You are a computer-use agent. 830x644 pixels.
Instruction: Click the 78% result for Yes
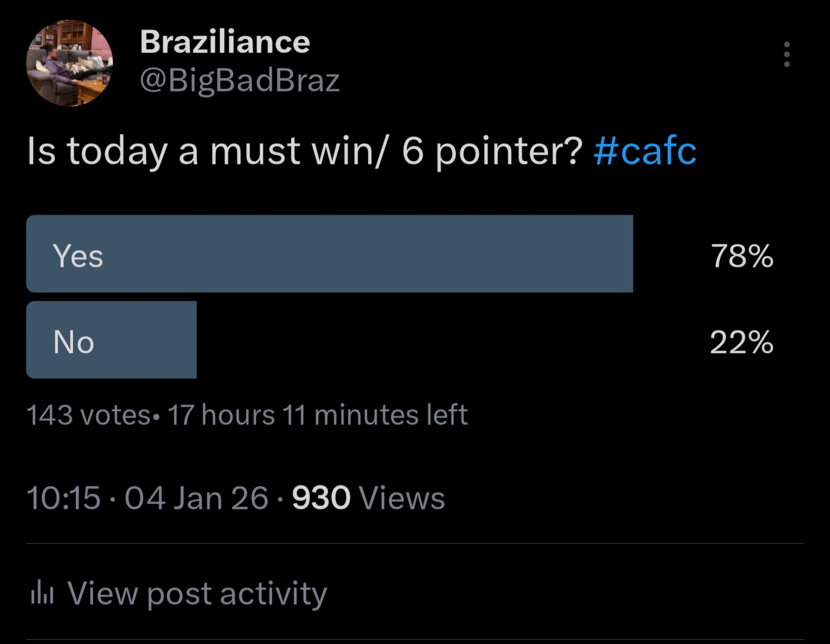point(742,256)
